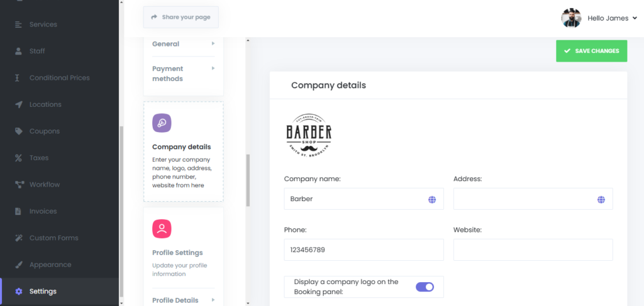The height and width of the screenshot is (306, 644).
Task: Click the Locations arrow icon in sidebar
Action: click(x=18, y=104)
